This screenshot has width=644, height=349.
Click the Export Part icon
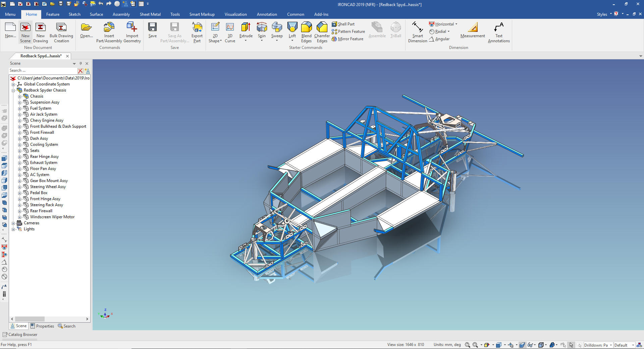(x=197, y=27)
